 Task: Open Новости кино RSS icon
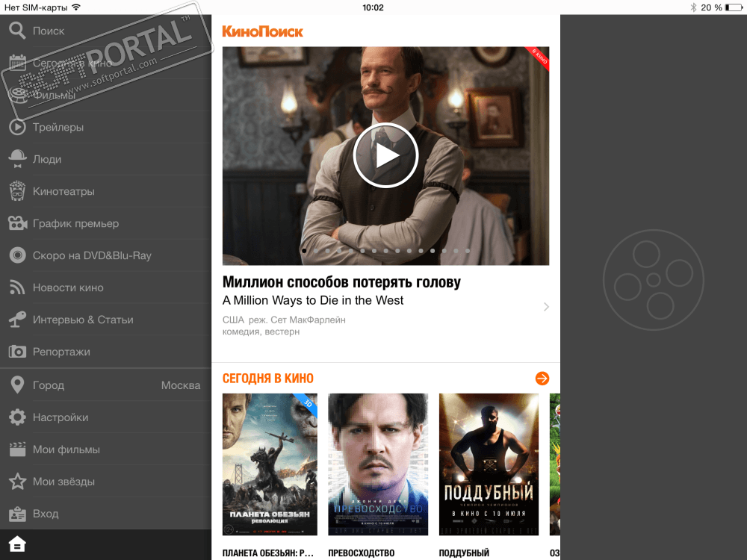(18, 287)
